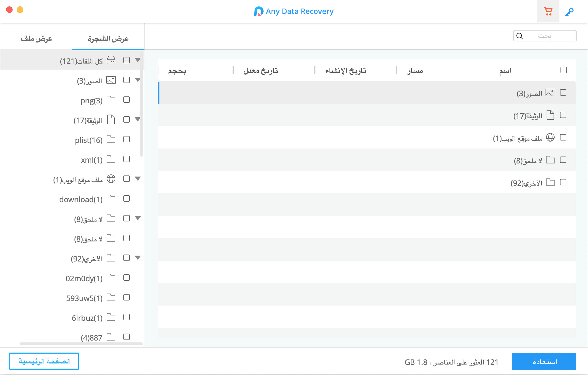Click the globe icon beside ملف موقع الويب(1) in tree
588x375 pixels.
click(111, 179)
